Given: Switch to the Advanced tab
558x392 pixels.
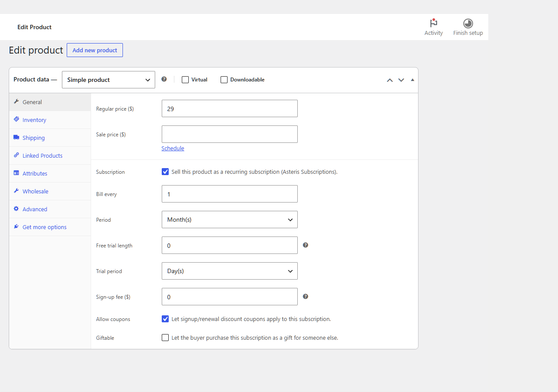Looking at the screenshot, I should [x=50, y=209].
